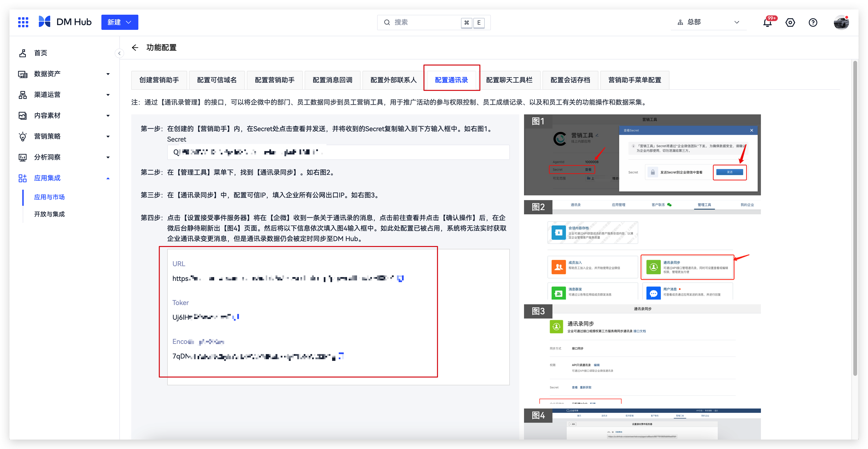
Task: Click the back arrow navigation icon
Action: coord(134,48)
